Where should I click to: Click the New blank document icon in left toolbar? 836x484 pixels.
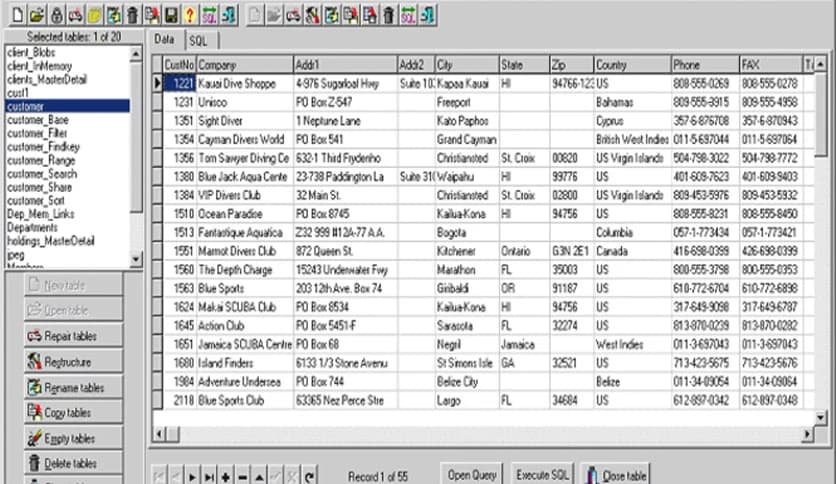coord(18,15)
